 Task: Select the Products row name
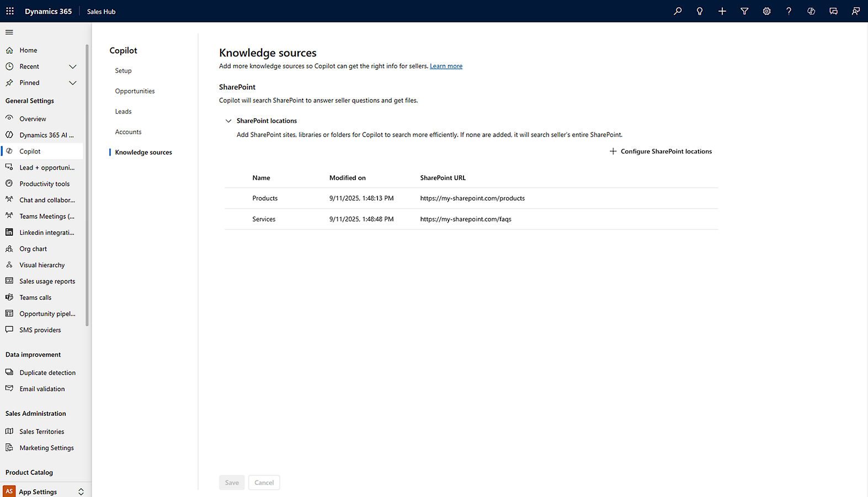[265, 198]
